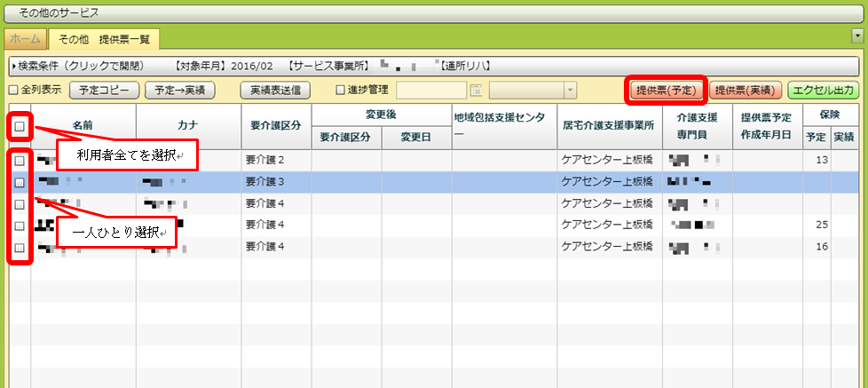Screen dimensions: 868x388
Task: Click the 提供票(予定) button
Action: (667, 90)
